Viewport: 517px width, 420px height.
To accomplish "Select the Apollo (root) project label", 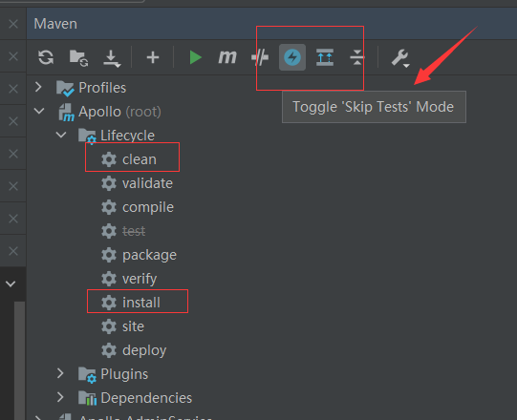I will (x=119, y=112).
